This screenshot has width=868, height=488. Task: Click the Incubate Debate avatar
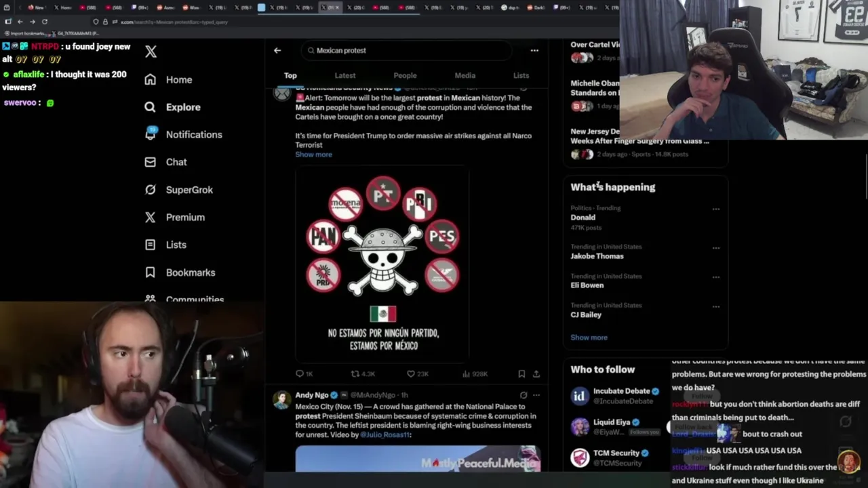580,396
